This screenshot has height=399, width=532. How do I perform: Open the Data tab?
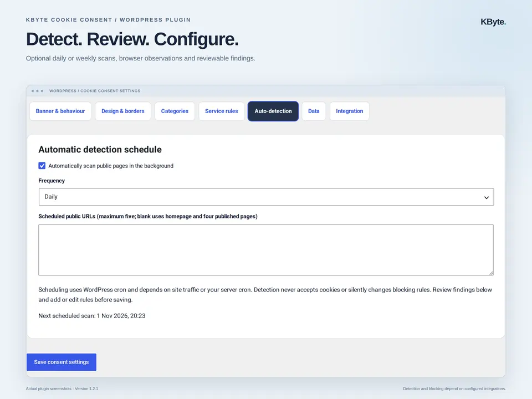pos(314,111)
